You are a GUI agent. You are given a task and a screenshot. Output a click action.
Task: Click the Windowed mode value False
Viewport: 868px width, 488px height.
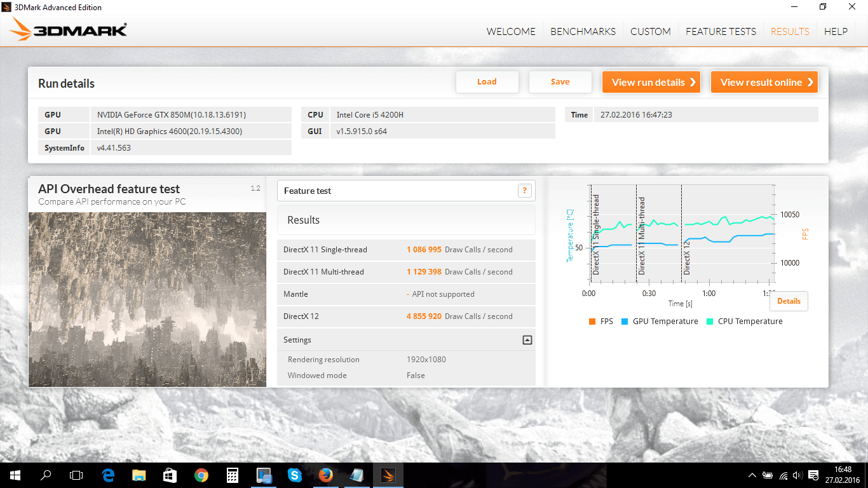(x=416, y=376)
